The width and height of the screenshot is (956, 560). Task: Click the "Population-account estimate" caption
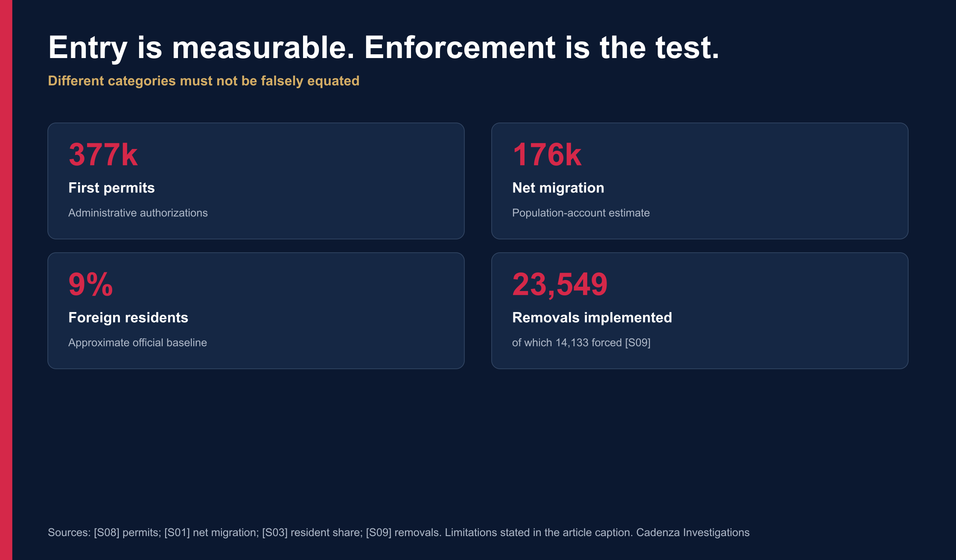581,213
